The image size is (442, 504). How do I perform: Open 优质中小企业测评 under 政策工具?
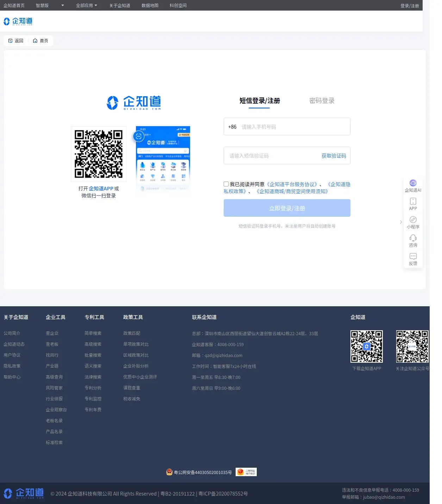coord(140,377)
